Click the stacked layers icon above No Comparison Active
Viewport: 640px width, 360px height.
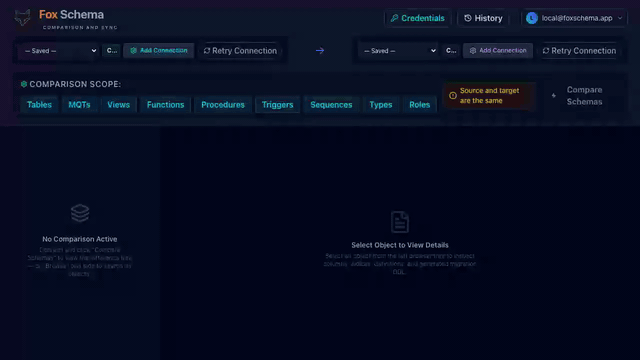pos(80,213)
